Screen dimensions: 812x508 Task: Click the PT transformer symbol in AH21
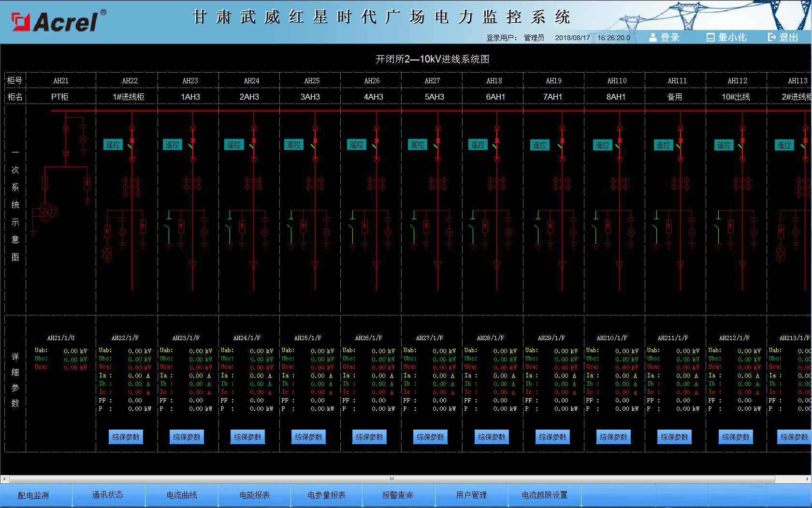click(x=48, y=212)
